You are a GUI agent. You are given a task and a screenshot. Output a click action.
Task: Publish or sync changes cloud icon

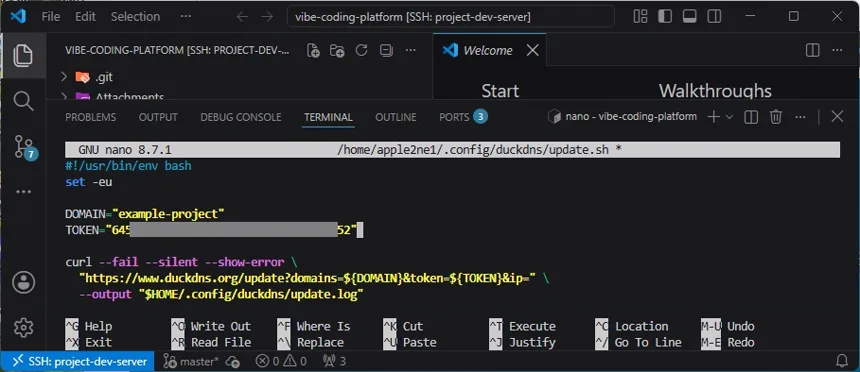click(x=233, y=362)
